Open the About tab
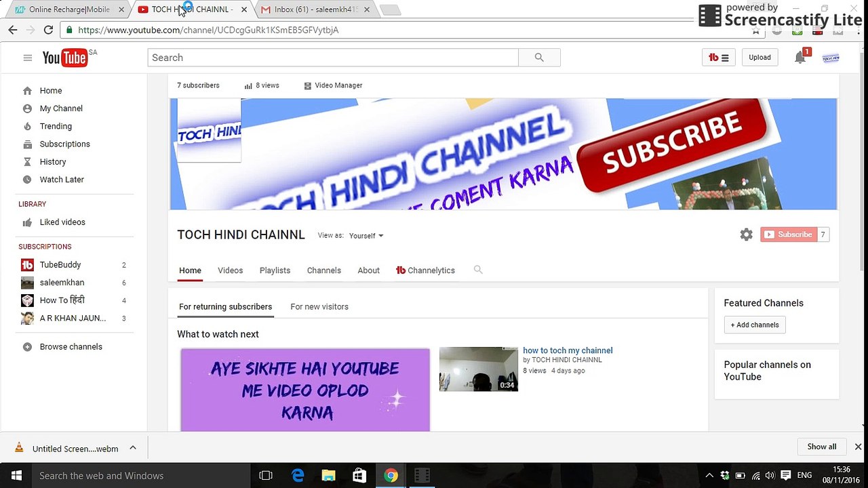Image resolution: width=868 pixels, height=488 pixels. [368, 270]
